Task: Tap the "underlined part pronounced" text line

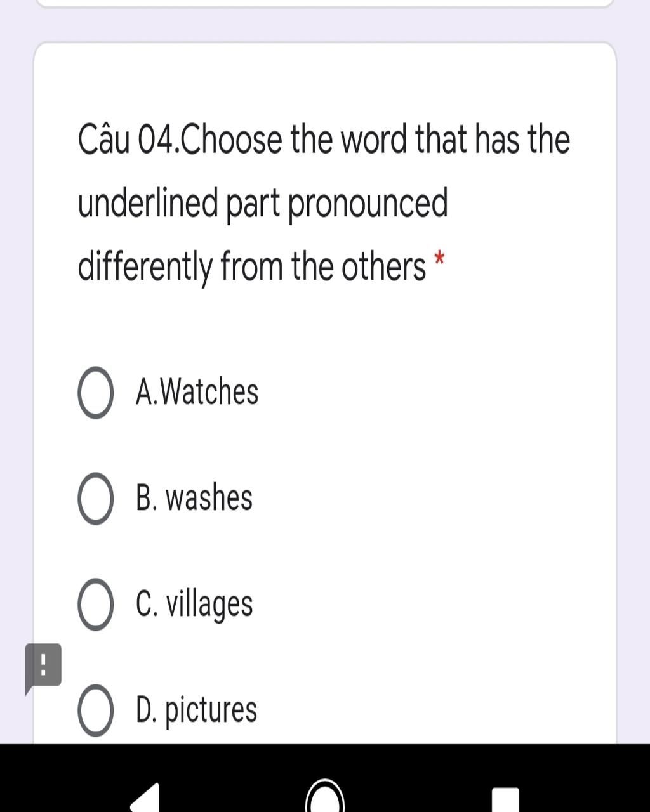Action: (263, 203)
